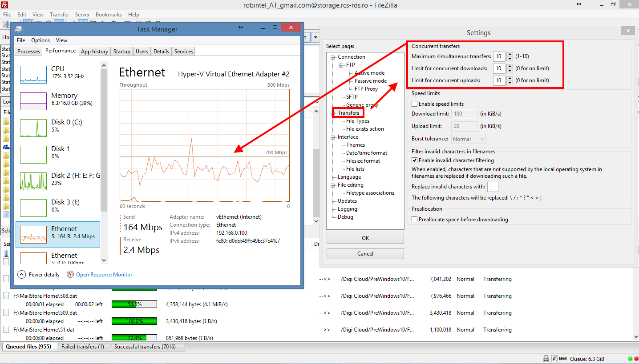Click OK button in Settings
639x364 pixels.
[x=365, y=238]
